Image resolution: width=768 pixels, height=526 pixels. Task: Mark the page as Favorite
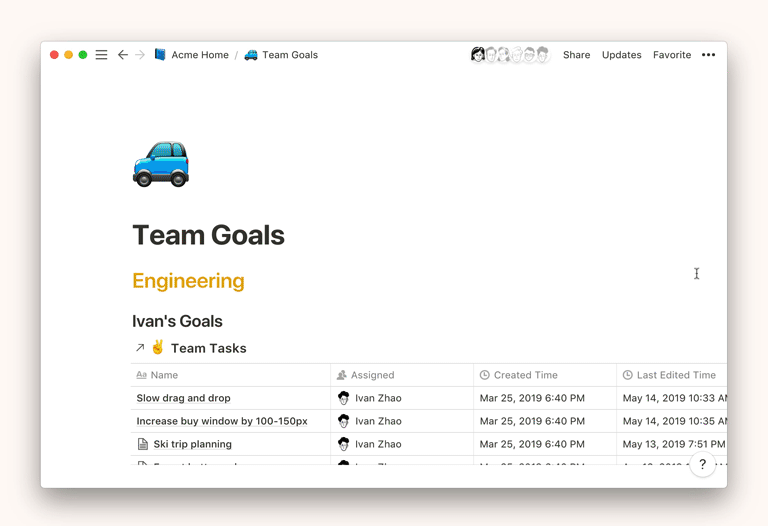click(x=671, y=55)
